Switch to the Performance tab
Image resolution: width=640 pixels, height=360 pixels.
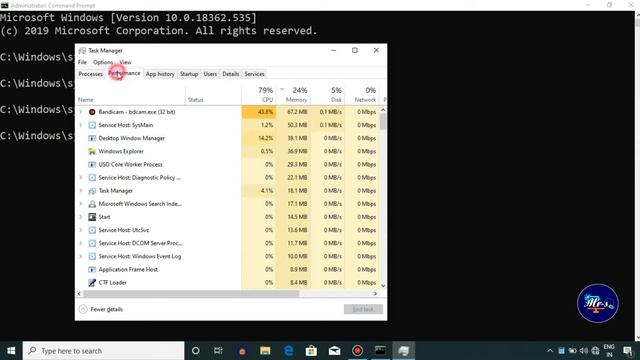pyautogui.click(x=124, y=73)
